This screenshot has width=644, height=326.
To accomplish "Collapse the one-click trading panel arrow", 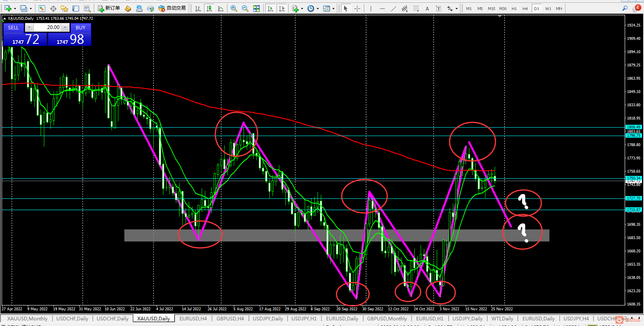I will point(4,19).
